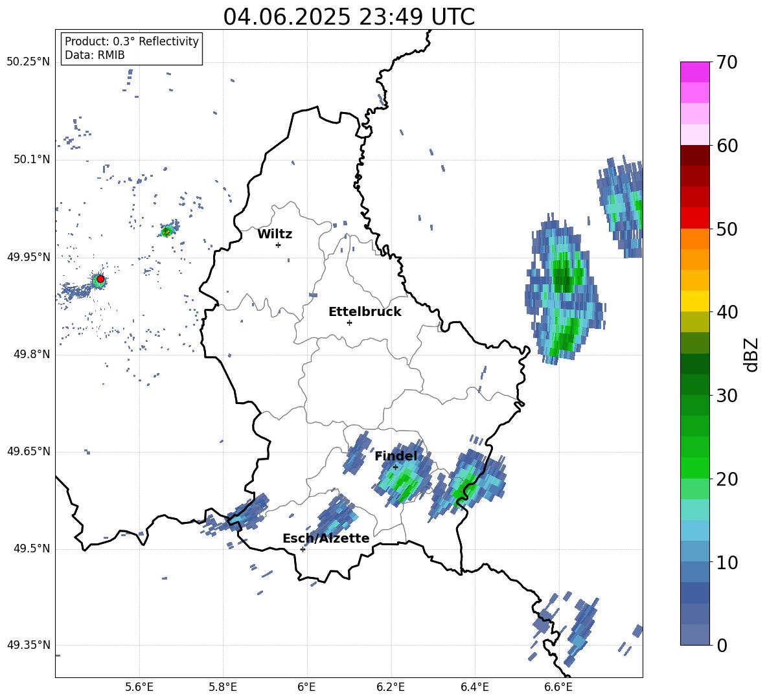Click the magenta top colorbar segment
This screenshot has width=767, height=700.
point(694,72)
